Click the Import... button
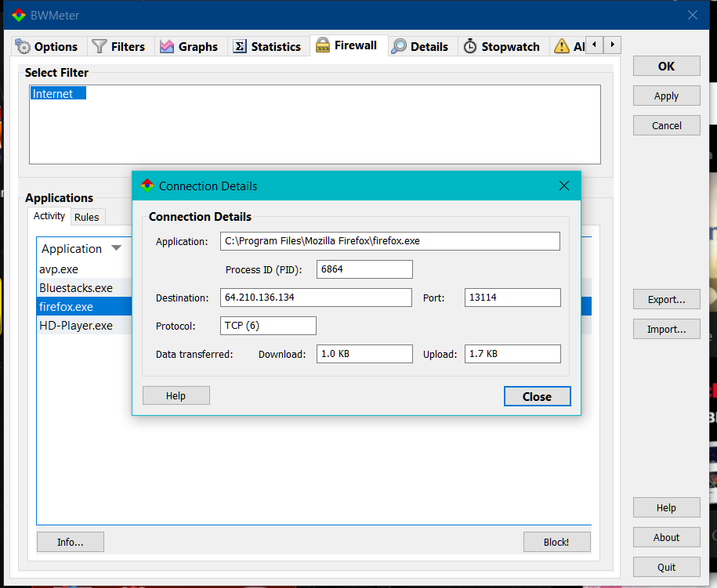 (x=666, y=329)
